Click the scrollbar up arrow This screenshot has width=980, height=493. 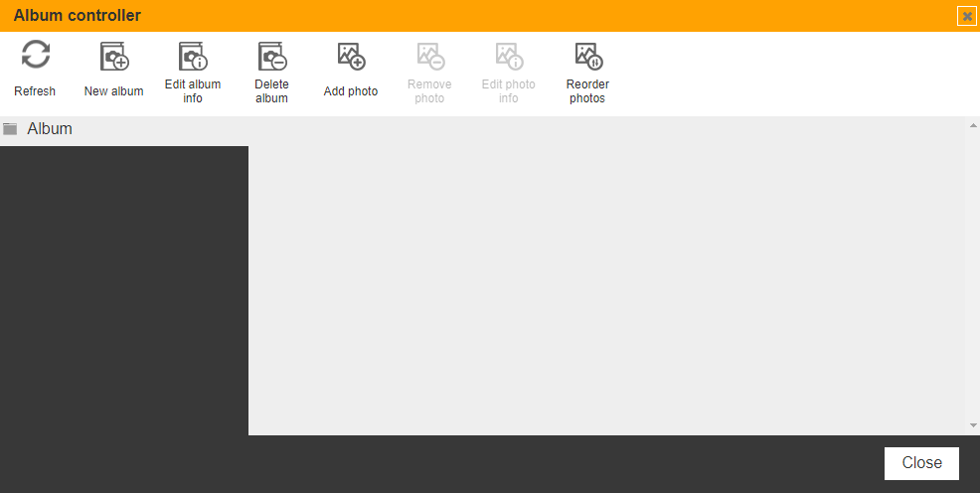973,125
